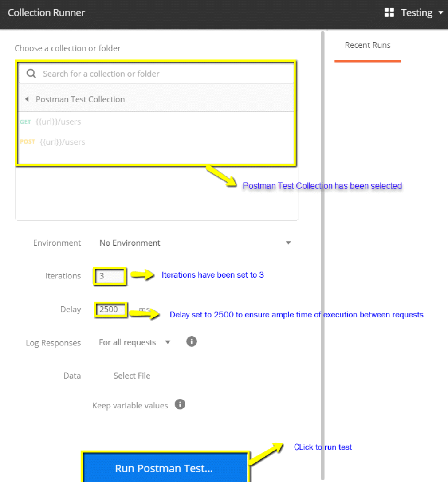
Task: Collapse Postman Test Collection with back arrow
Action: click(x=27, y=99)
